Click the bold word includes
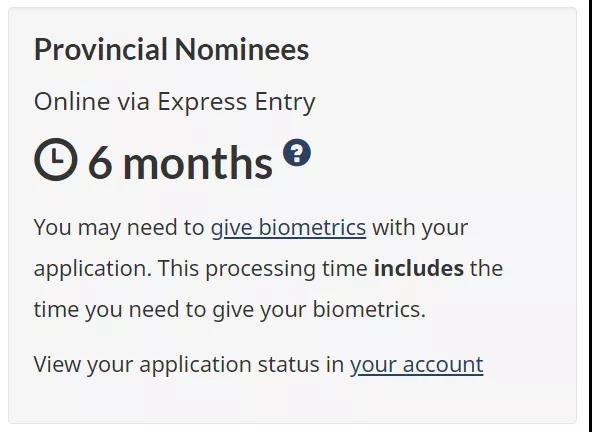Screen dimensions: 592x432 (x=419, y=268)
